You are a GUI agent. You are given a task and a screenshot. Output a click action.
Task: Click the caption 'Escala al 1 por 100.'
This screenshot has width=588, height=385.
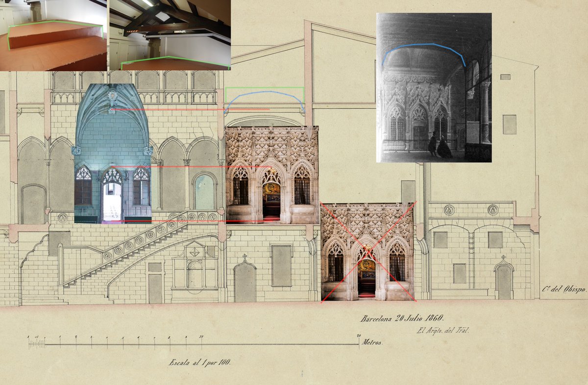pos(199,363)
